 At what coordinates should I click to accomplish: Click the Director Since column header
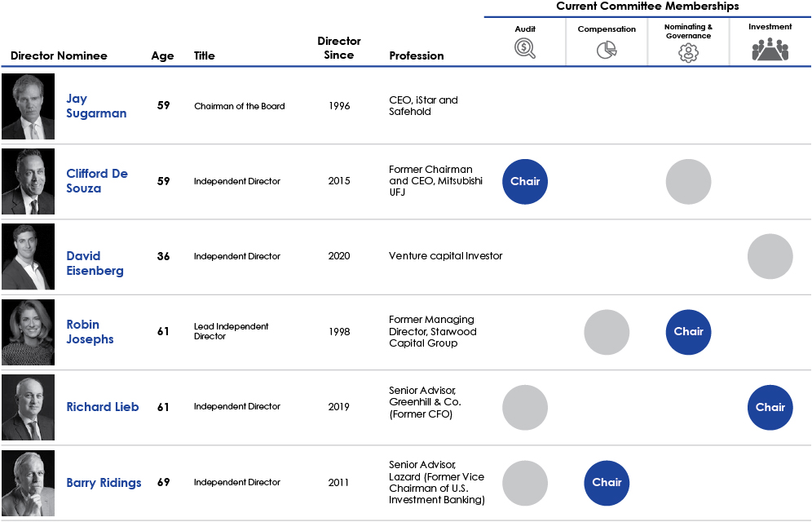(338, 48)
